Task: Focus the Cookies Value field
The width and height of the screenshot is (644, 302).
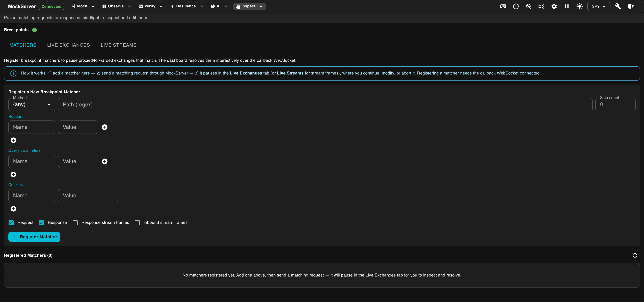Action: (88, 195)
